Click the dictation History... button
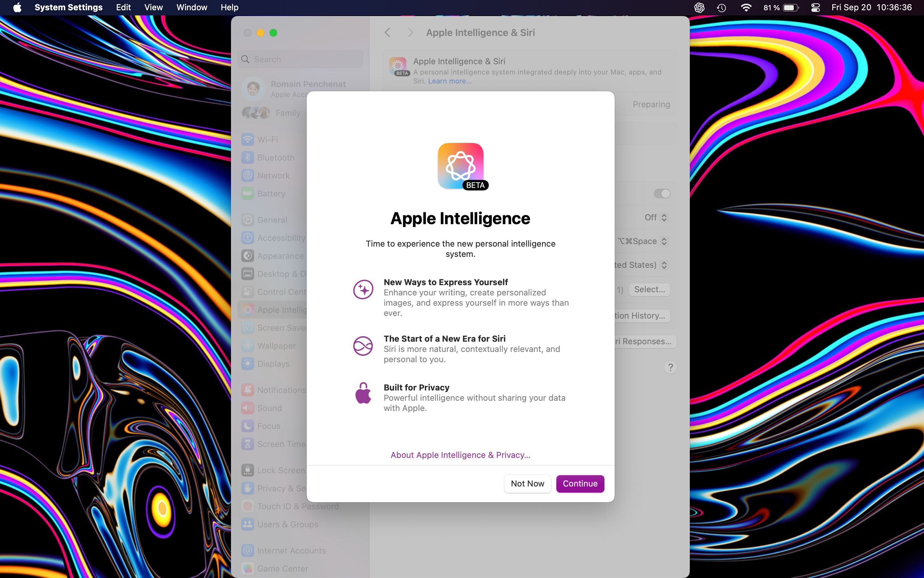 pyautogui.click(x=642, y=316)
